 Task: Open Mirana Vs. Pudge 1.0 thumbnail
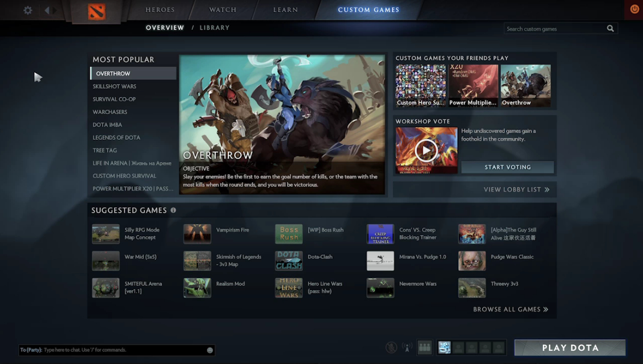[380, 260]
